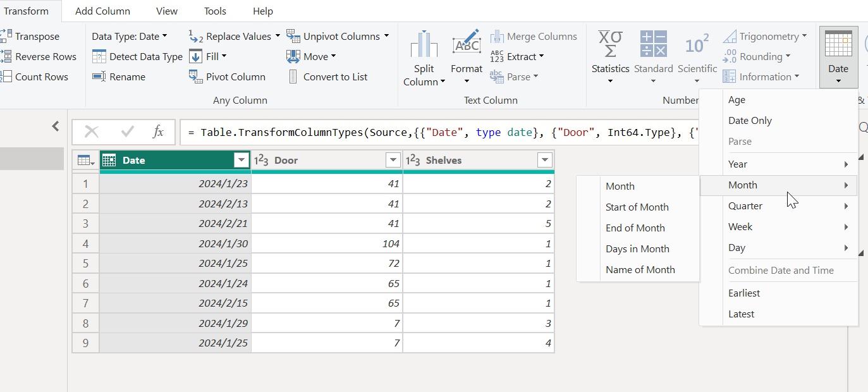Select Latest in the Date menu

[778, 314]
